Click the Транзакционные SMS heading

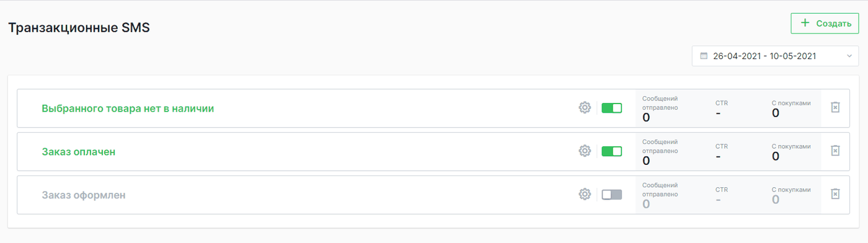[x=79, y=27]
